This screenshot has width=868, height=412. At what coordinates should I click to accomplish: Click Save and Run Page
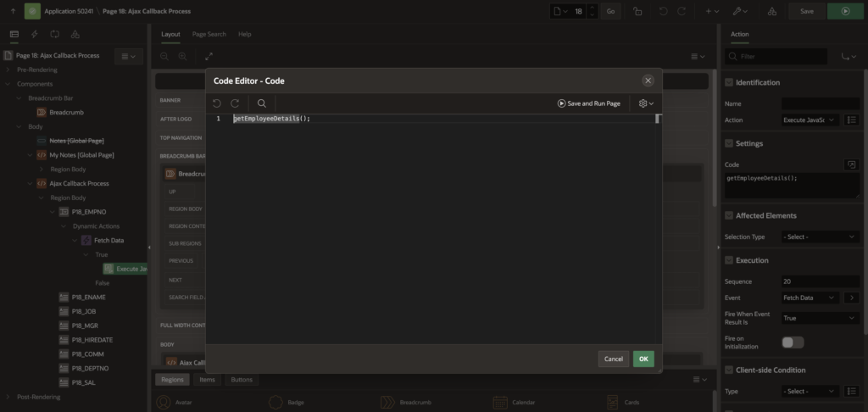pos(589,103)
